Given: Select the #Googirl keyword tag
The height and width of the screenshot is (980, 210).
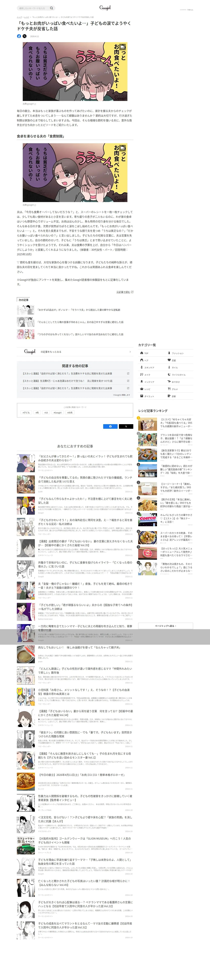Looking at the screenshot, I should pyautogui.click(x=58, y=412).
